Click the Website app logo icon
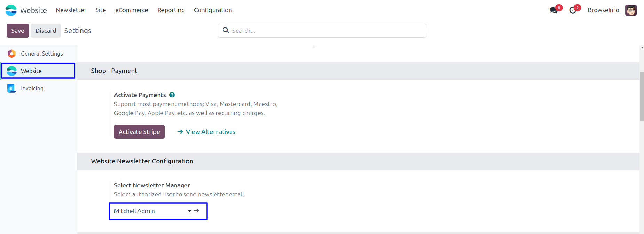Viewport: 644px width, 234px height. [11, 10]
